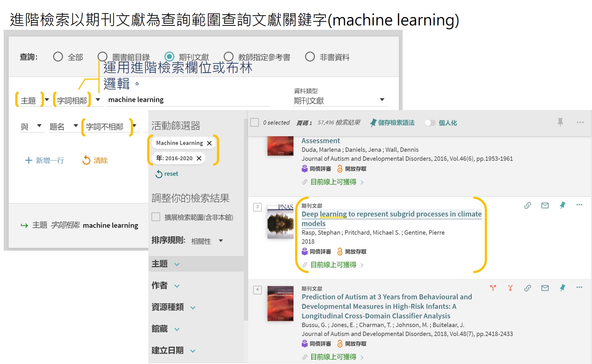Unpin the Deep learning article record
The height and width of the screenshot is (364, 592).
point(562,206)
